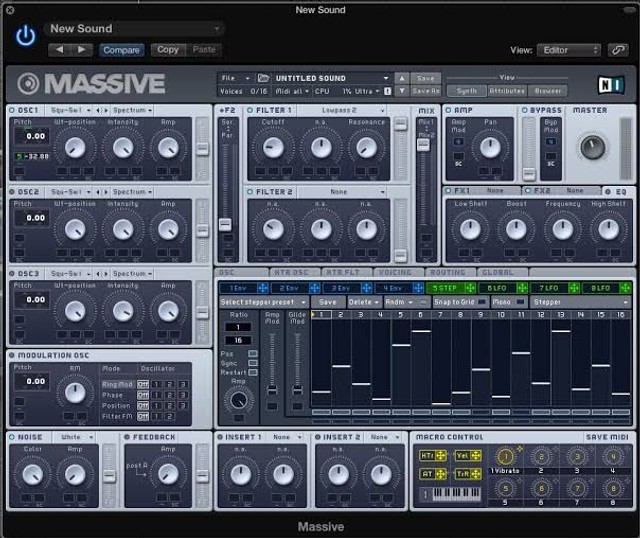Image resolution: width=640 pixels, height=538 pixels.
Task: Toggle OSC3 on/off
Action: pyautogui.click(x=12, y=273)
